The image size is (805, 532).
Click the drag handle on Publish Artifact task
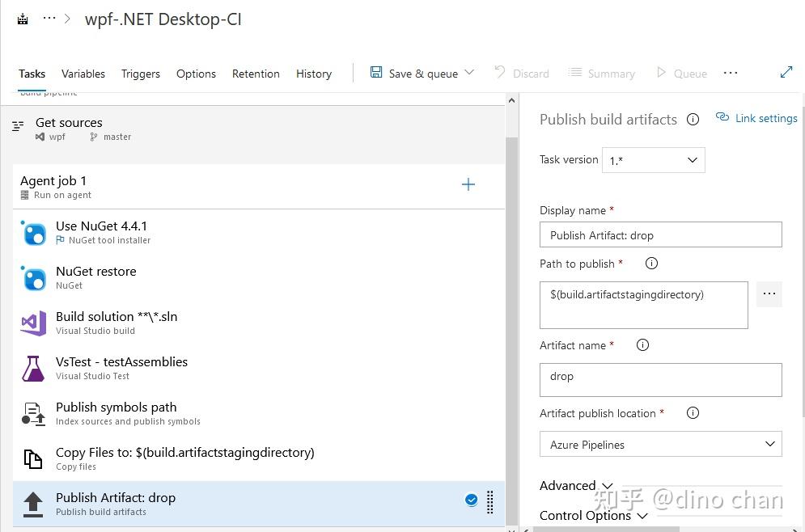pos(489,502)
